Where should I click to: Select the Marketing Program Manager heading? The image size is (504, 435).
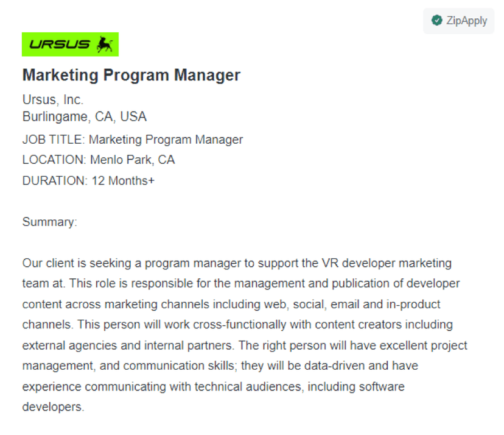coord(131,75)
